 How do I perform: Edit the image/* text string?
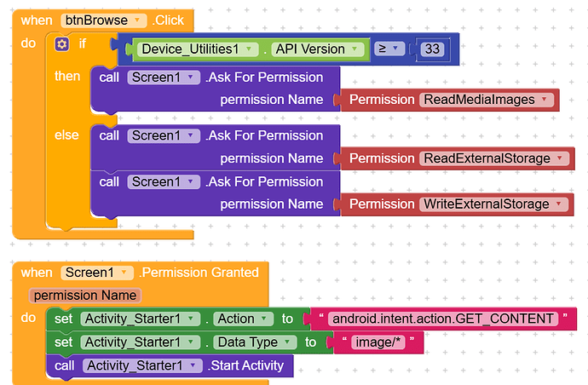[x=376, y=342]
